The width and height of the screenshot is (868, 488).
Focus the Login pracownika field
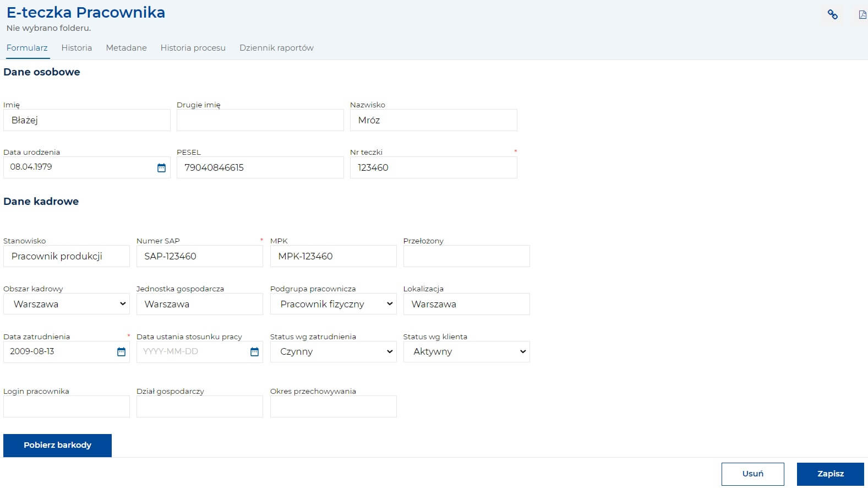(67, 406)
